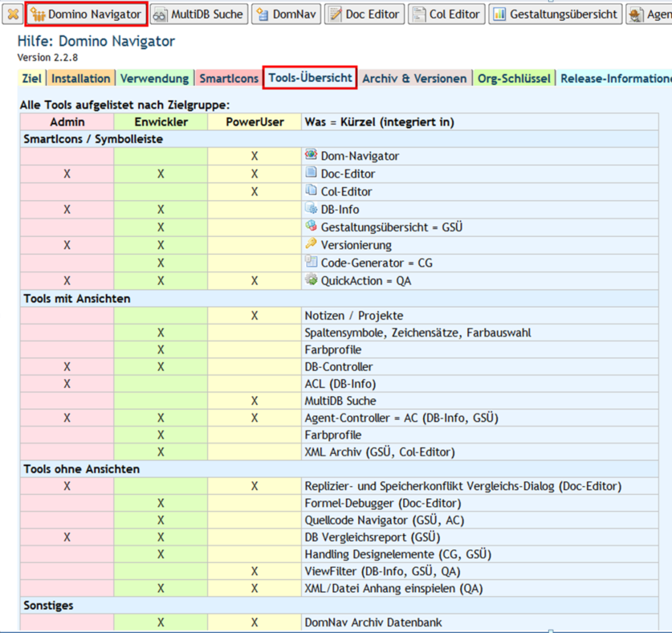Open the Archiv & Versionen tab
The image size is (672, 633).
414,79
